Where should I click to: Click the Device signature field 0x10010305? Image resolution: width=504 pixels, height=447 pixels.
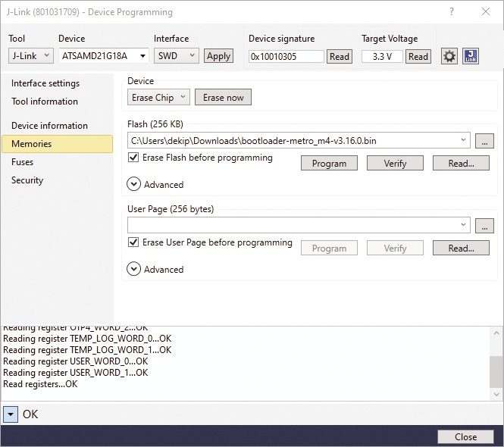286,57
